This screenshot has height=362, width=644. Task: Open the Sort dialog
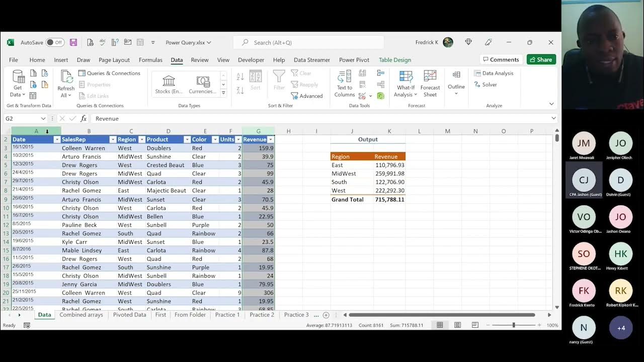click(256, 80)
